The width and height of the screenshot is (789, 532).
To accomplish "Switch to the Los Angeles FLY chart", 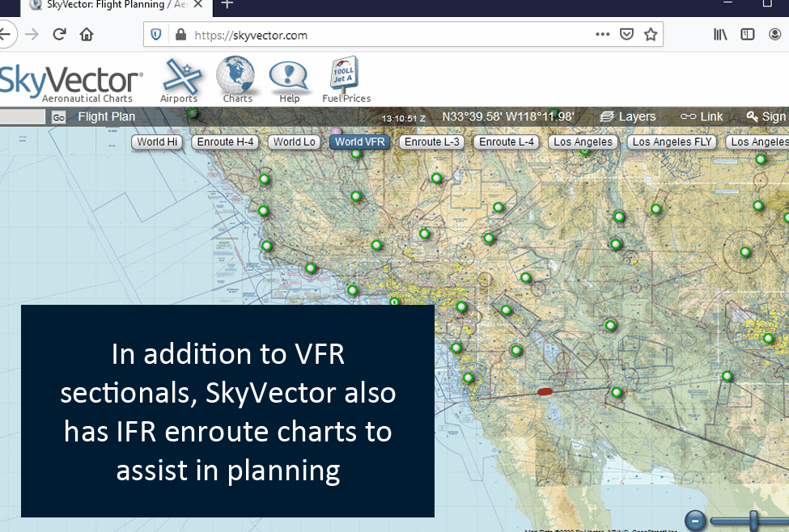I will click(x=672, y=141).
